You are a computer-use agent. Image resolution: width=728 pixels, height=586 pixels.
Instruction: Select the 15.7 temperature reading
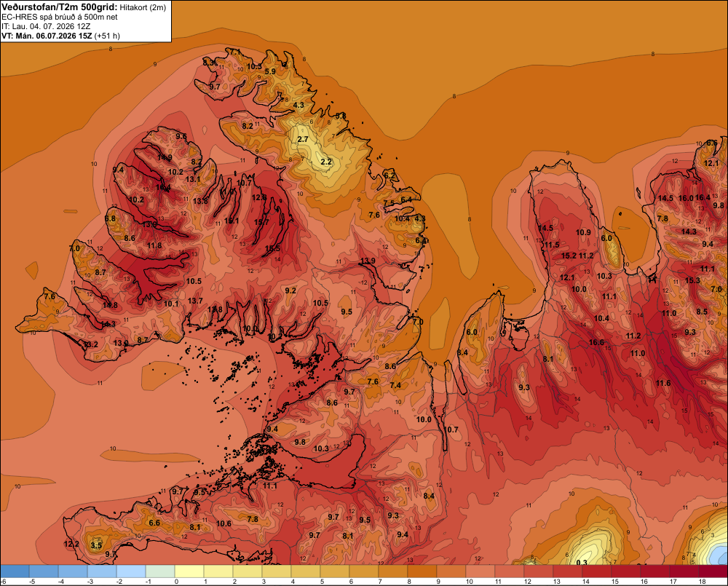click(x=261, y=222)
